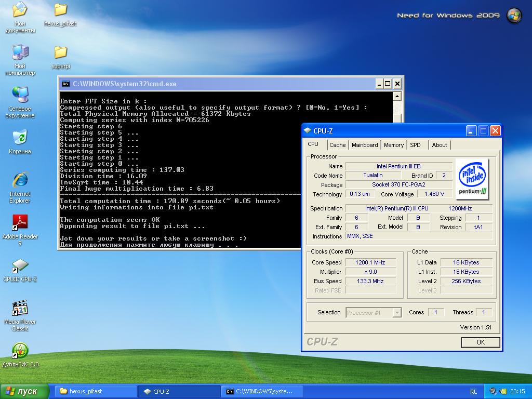Click the cmd.exe title bar icon
Viewport: 532px width, 399px height.
click(x=66, y=84)
